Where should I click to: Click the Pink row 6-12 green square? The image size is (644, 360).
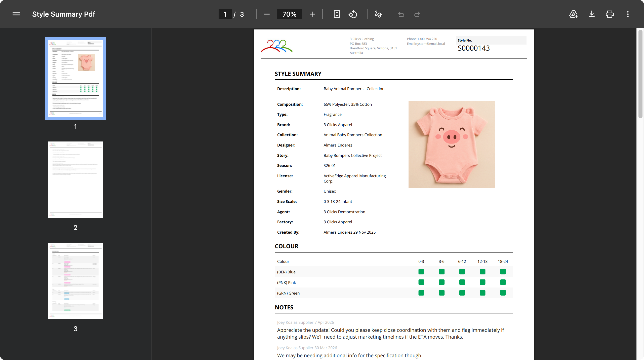[462, 282]
